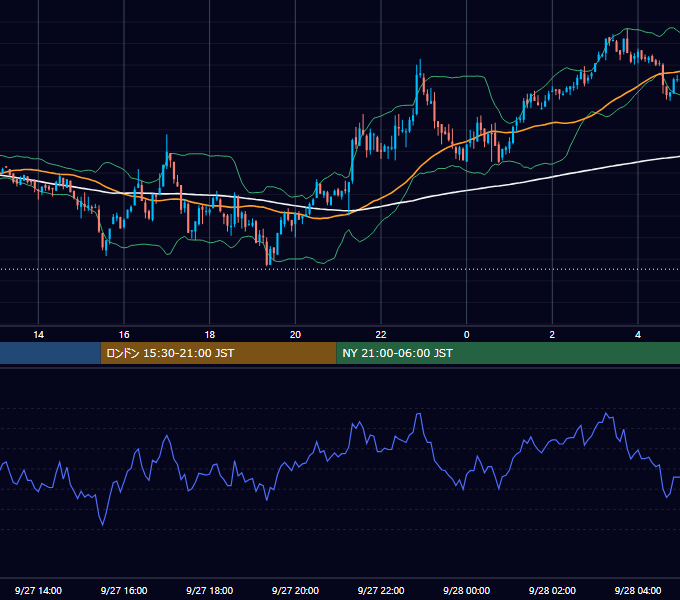Click the 16 hour label on price chart axis
The height and width of the screenshot is (600, 680).
[x=124, y=335]
